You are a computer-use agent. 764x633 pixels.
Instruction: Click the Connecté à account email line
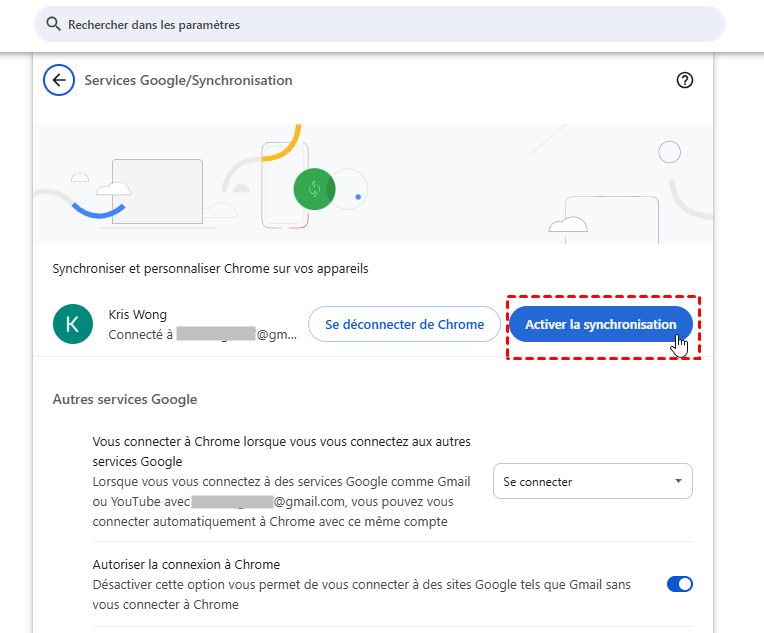click(202, 335)
